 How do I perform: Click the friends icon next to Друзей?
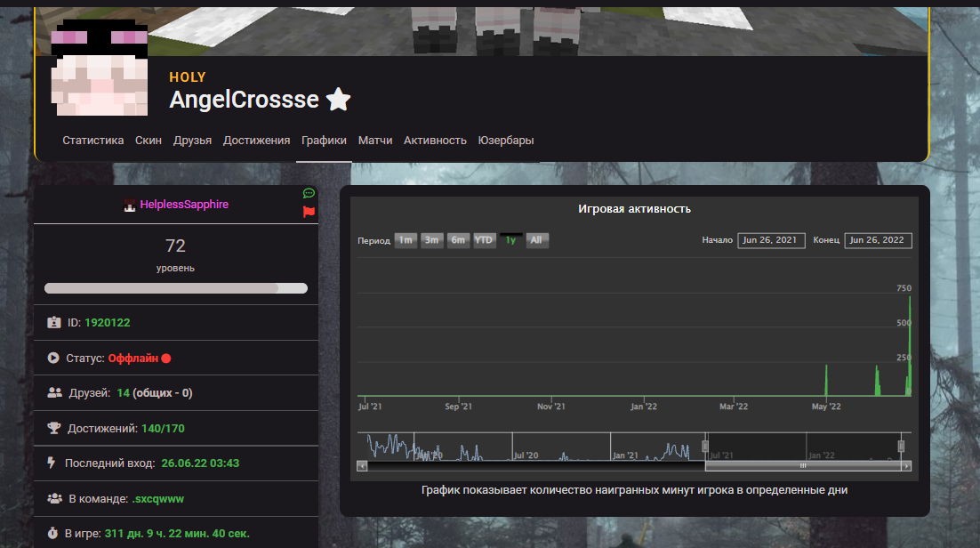[x=53, y=392]
